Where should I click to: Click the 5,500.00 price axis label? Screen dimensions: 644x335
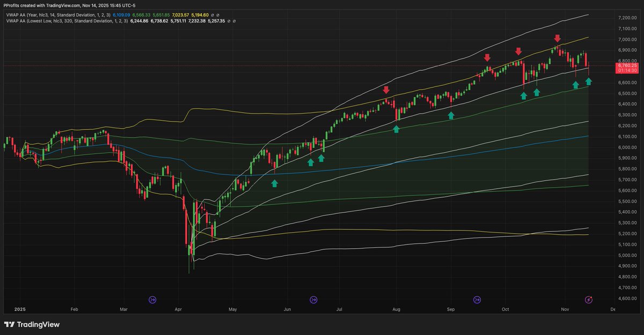coord(627,201)
